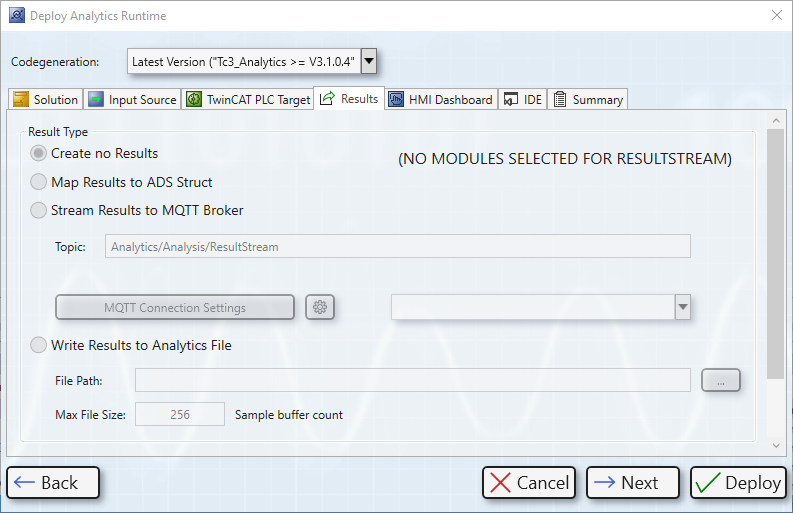Click the Max File Size field

(180, 414)
